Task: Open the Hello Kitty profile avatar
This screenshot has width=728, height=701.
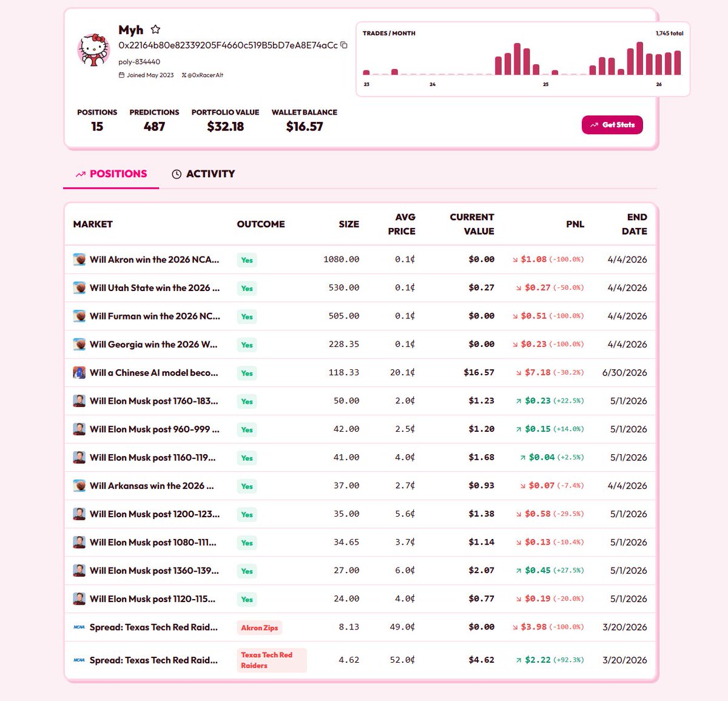Action: click(x=93, y=50)
